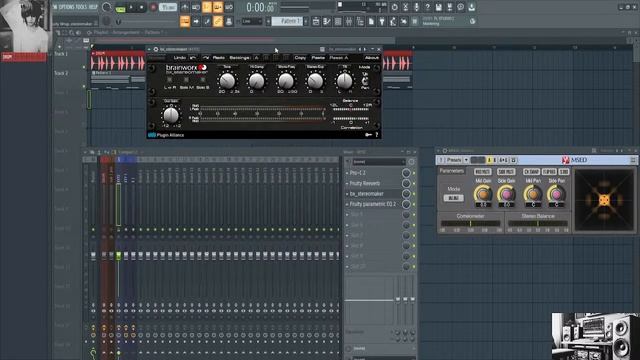Select Fruity parametric EQ 2 slot in mixer
This screenshot has width=640, height=360.
(x=374, y=204)
